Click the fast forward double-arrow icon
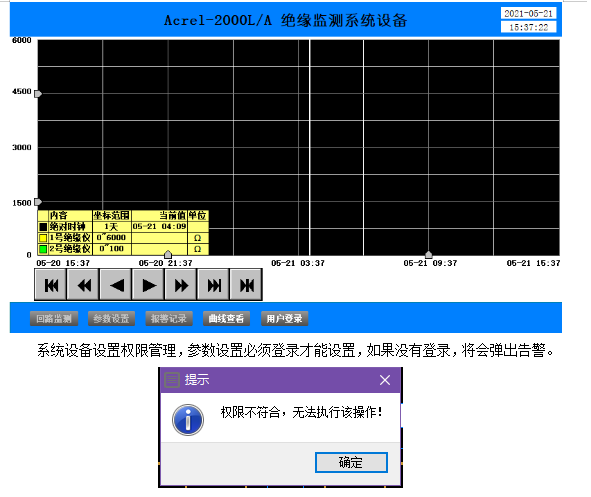Screen dimensions: 591x497 coord(181,285)
